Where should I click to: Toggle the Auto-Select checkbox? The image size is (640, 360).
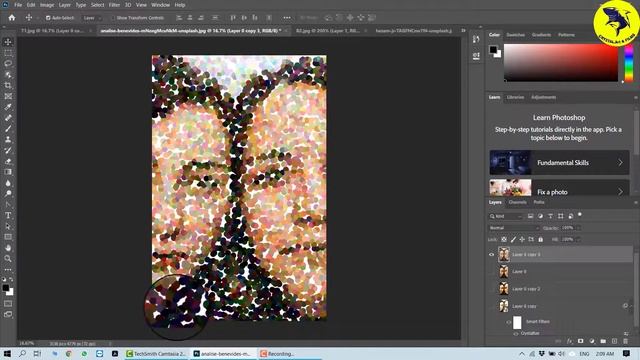(48, 18)
